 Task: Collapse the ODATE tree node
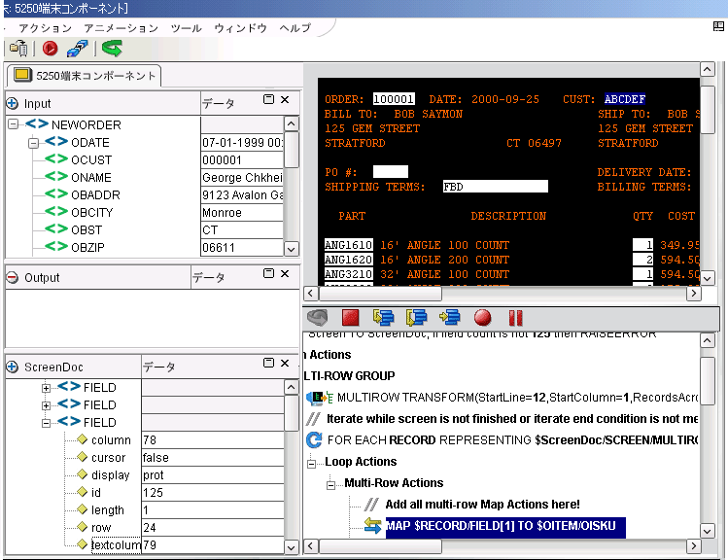tap(33, 143)
